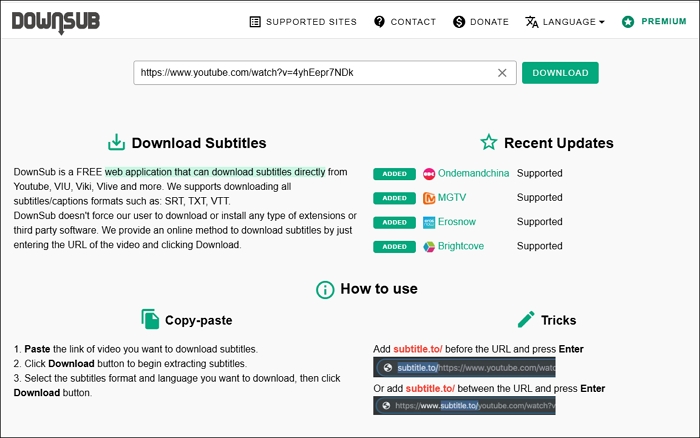
Task: Open the MGTV link
Action: [452, 197]
